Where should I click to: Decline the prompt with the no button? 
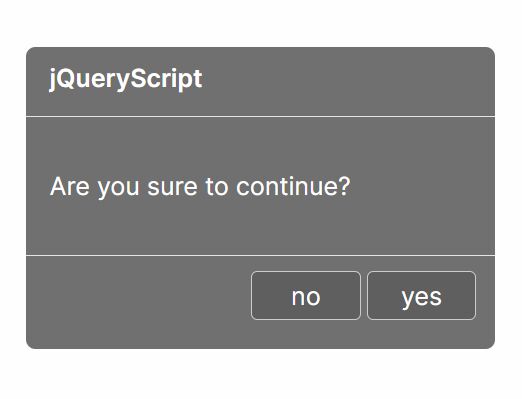[306, 296]
